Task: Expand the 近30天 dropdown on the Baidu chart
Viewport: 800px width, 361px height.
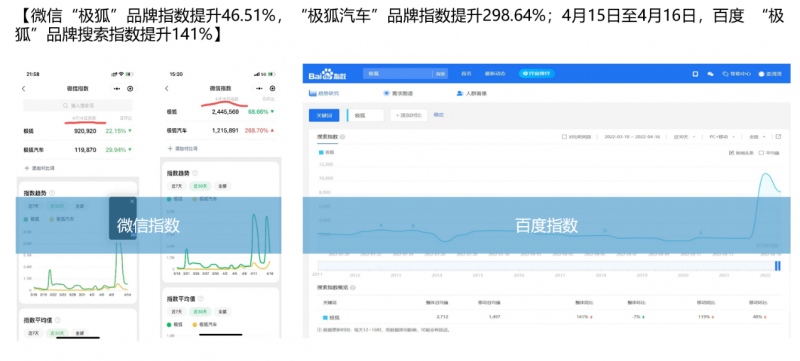Action: tap(683, 137)
